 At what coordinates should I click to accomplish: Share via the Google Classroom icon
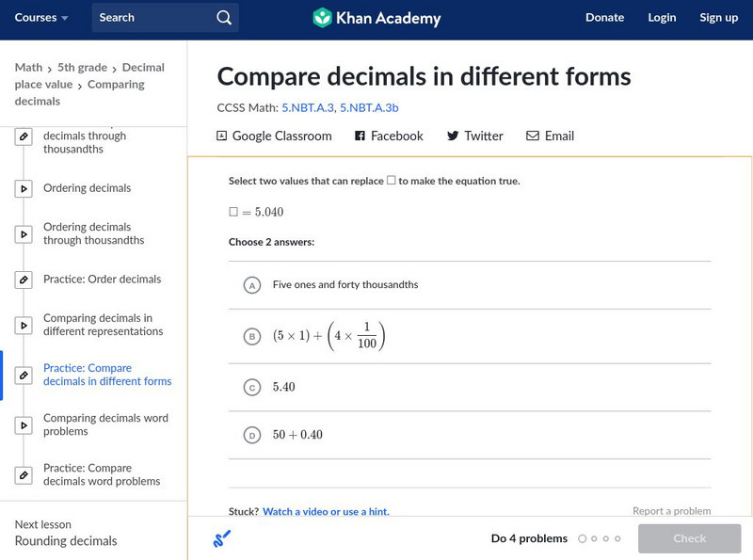[222, 136]
